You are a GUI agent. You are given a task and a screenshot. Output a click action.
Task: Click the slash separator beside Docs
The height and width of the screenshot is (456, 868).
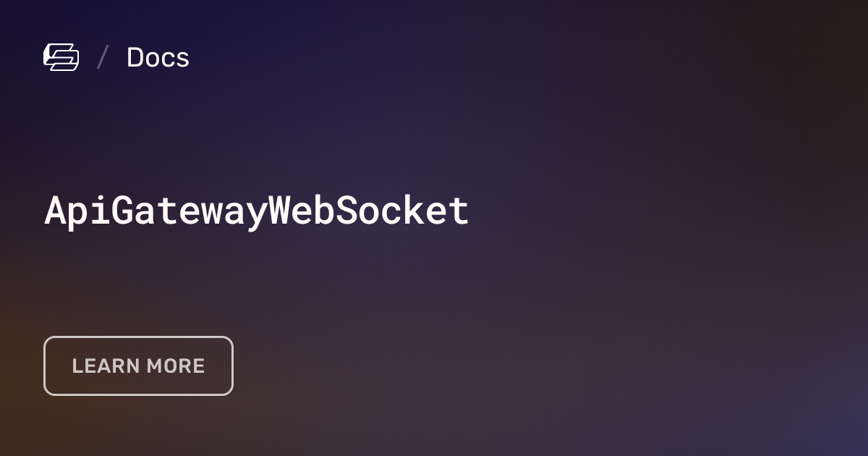[103, 58]
